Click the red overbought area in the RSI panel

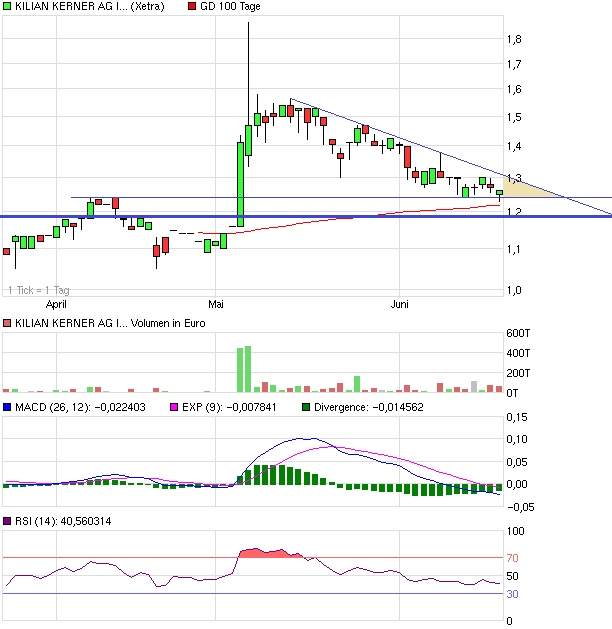click(262, 552)
